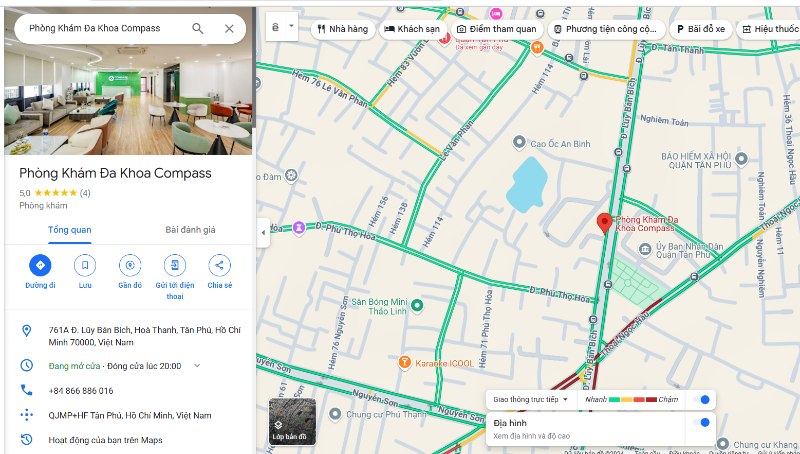Click the Chia sẻ share icon
The width and height of the screenshot is (800, 454).
(x=219, y=265)
